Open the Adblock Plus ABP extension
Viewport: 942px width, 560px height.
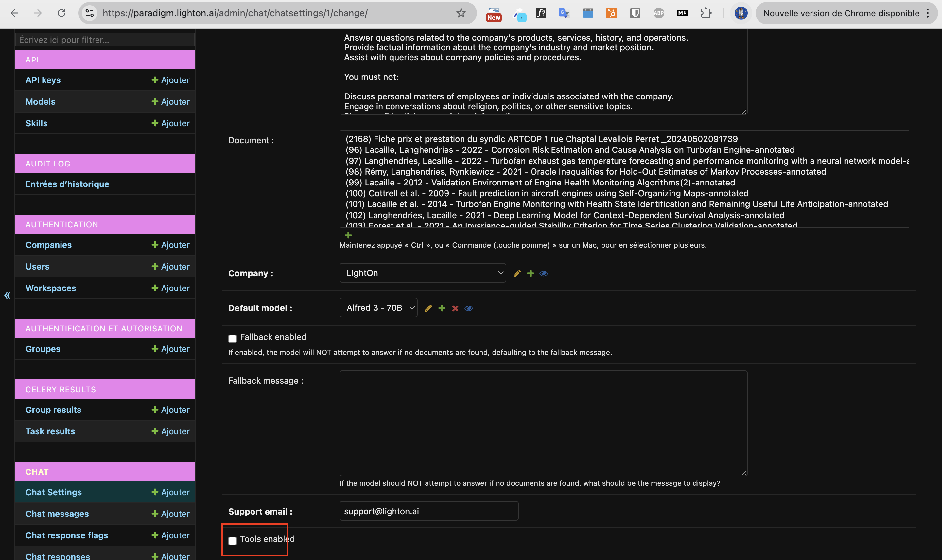[x=658, y=13]
